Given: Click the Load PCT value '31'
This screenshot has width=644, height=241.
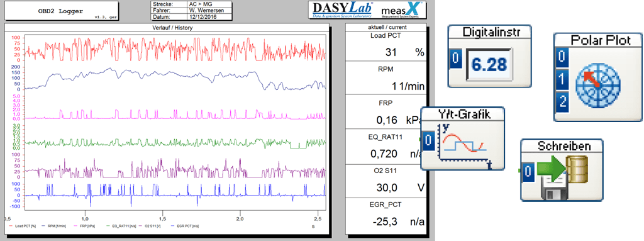Looking at the screenshot, I should click(391, 53).
